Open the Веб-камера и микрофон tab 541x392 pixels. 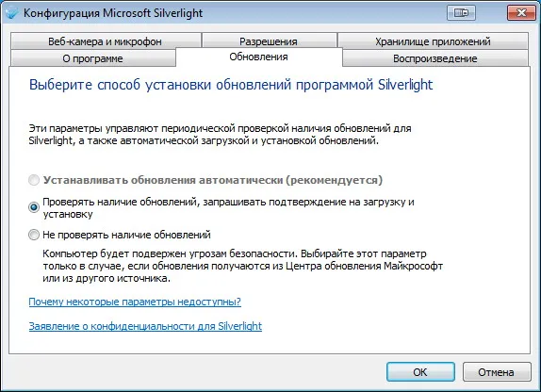click(x=106, y=41)
